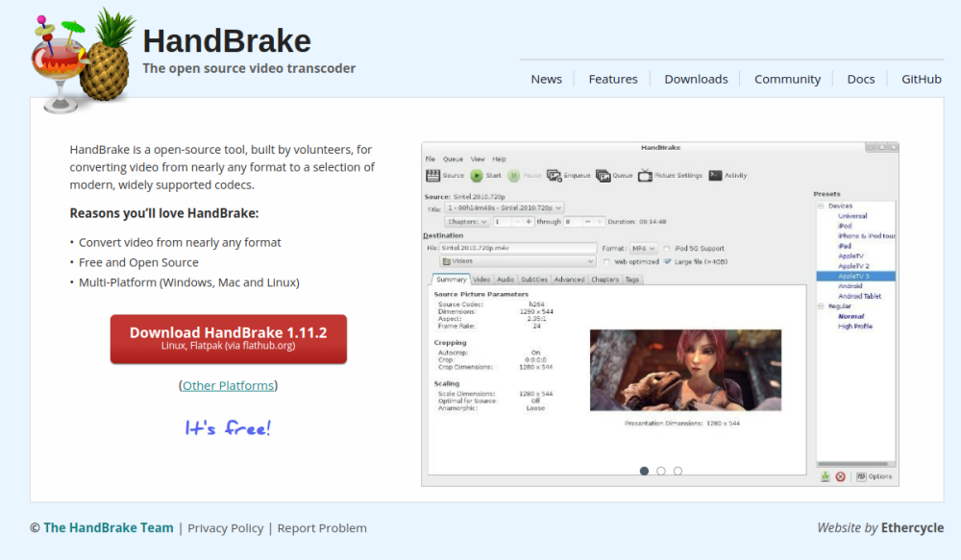Click the destination File name field

(x=518, y=248)
